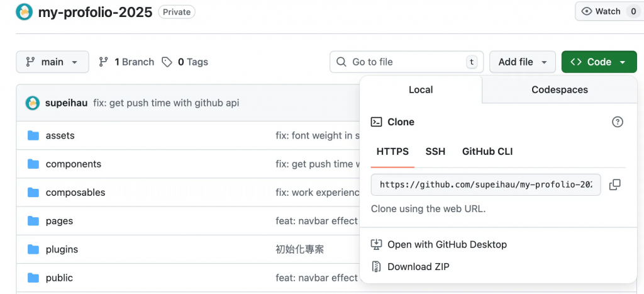
Task: Focus the Go to file search field
Action: pos(406,62)
